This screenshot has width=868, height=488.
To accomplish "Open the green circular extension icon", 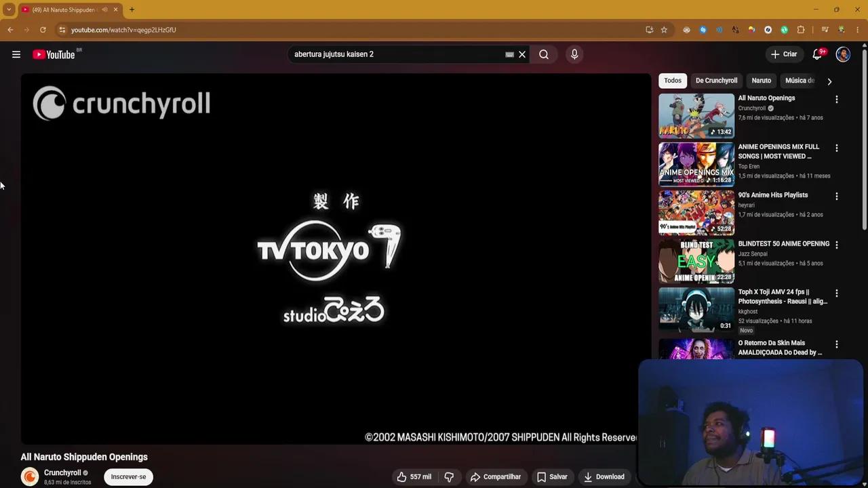I will coord(784,30).
